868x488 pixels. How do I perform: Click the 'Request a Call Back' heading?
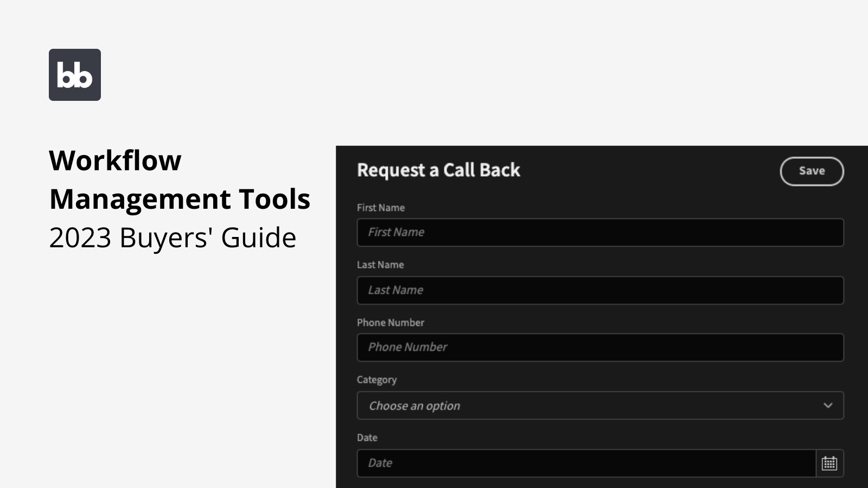tap(438, 170)
